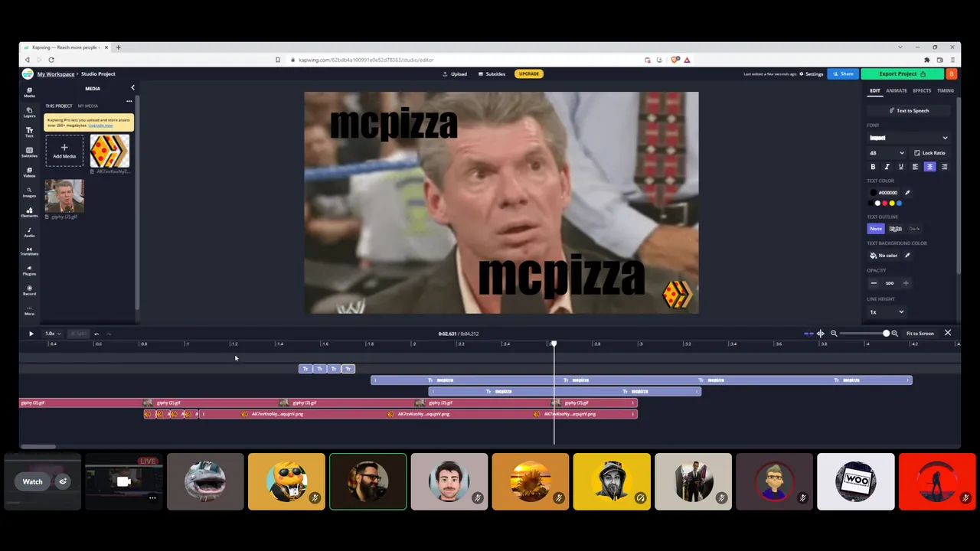This screenshot has width=980, height=551.
Task: Open the Subtitles sidebar tool
Action: click(29, 152)
